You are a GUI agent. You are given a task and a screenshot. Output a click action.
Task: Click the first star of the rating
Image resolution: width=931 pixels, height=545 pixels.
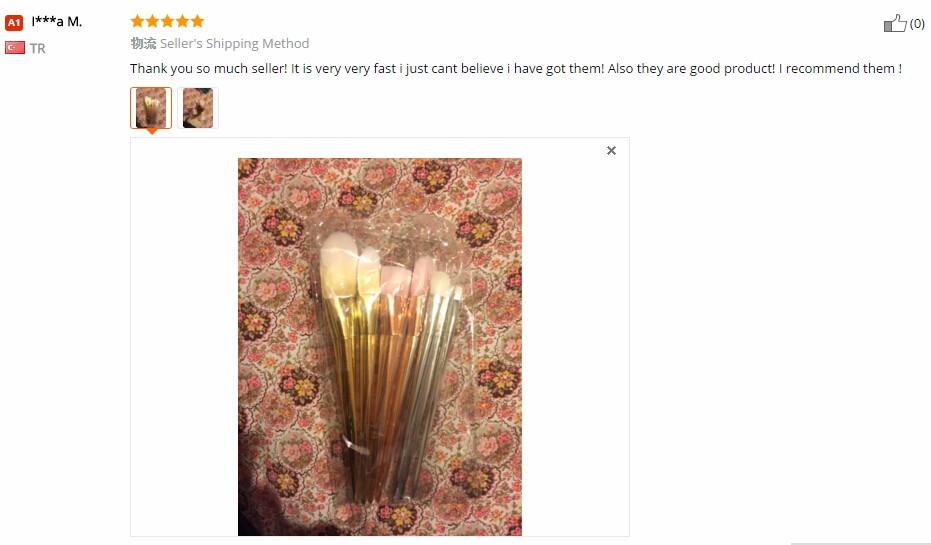point(138,21)
